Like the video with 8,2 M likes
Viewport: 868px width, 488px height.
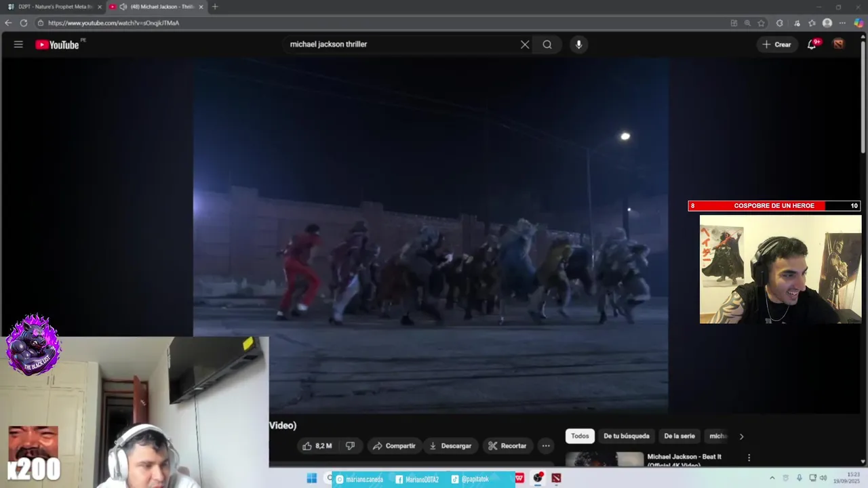click(317, 446)
